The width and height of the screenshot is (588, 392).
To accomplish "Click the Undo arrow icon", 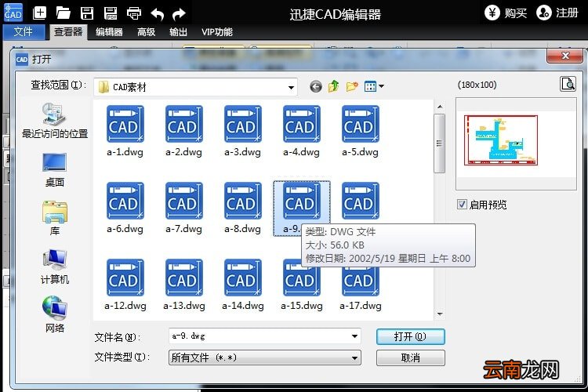I will click(x=157, y=14).
